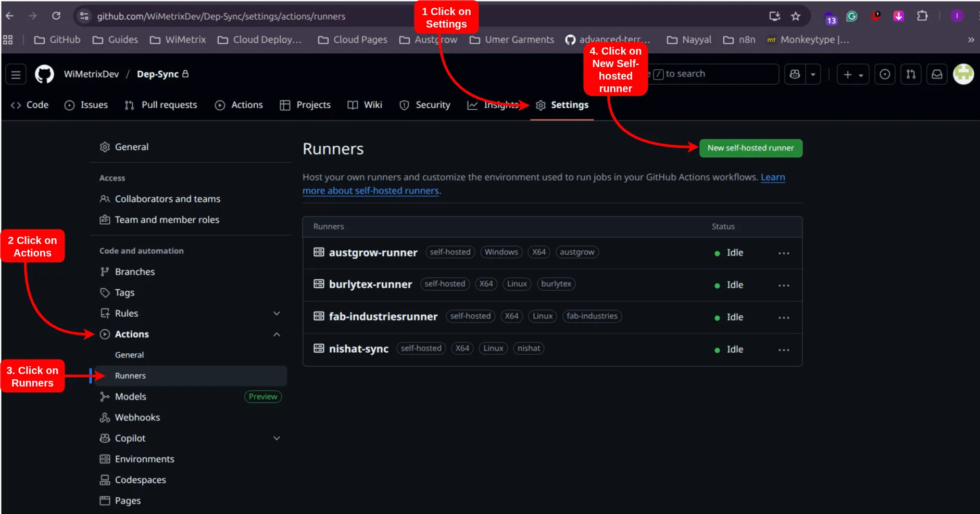Open pull requests from the header icon
The width and height of the screenshot is (980, 514).
coord(911,74)
